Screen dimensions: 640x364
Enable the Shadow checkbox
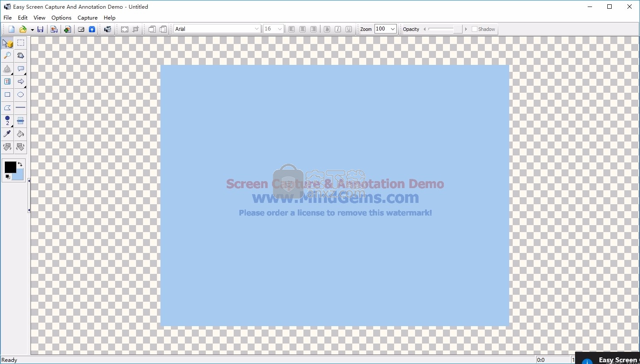pyautogui.click(x=475, y=29)
